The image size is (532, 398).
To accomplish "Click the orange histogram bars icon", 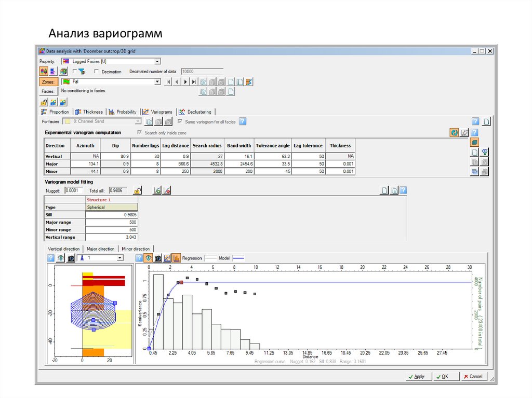I will coord(176,258).
